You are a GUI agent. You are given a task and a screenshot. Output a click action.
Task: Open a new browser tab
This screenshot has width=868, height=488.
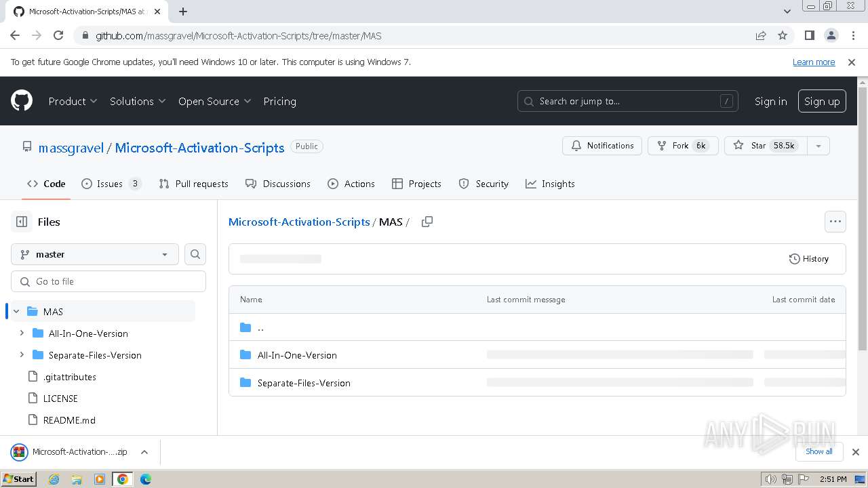[183, 12]
